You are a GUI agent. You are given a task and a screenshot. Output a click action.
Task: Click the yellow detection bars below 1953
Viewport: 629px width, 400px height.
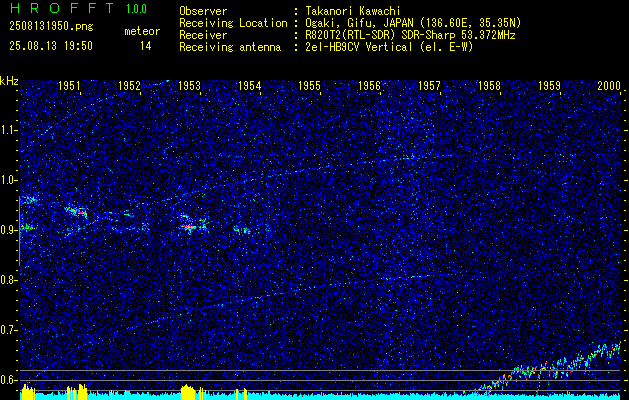(188, 392)
